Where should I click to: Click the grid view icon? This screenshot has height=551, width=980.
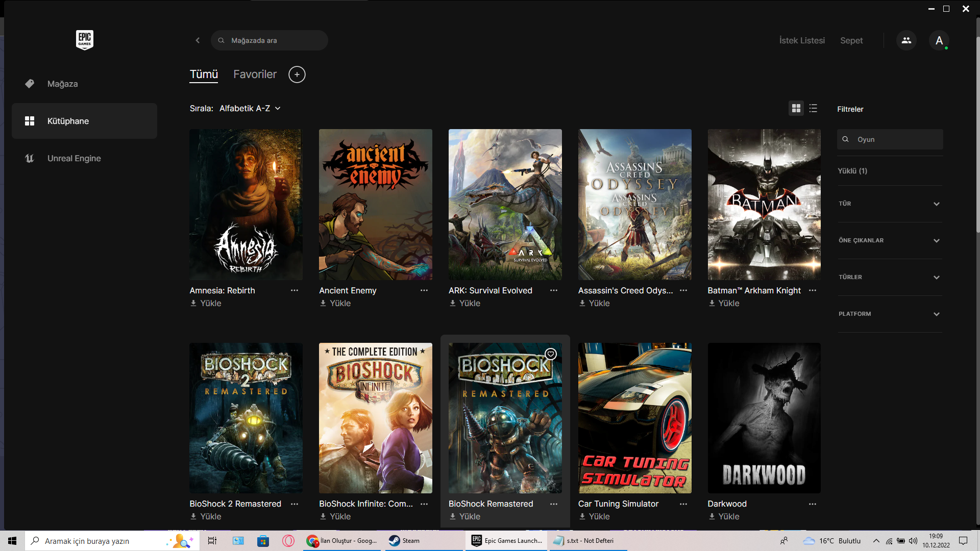point(796,108)
